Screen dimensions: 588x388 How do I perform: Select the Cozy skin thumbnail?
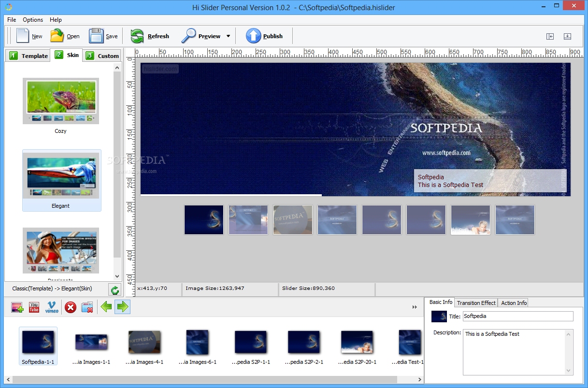coord(61,101)
